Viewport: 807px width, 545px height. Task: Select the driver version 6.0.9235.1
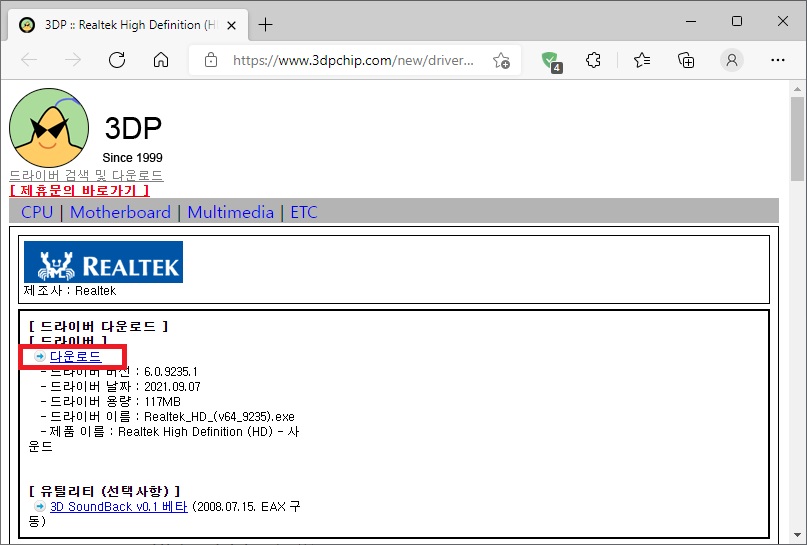(x=171, y=372)
